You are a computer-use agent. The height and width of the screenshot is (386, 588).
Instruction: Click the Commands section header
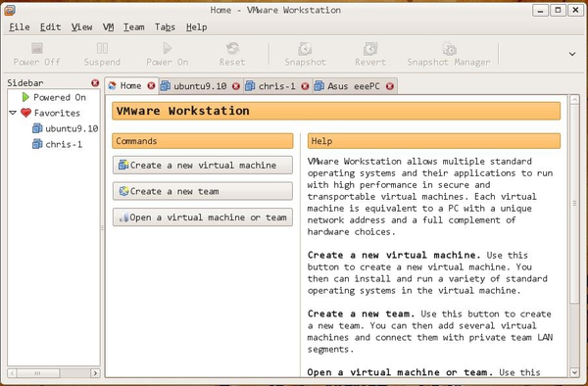point(203,141)
